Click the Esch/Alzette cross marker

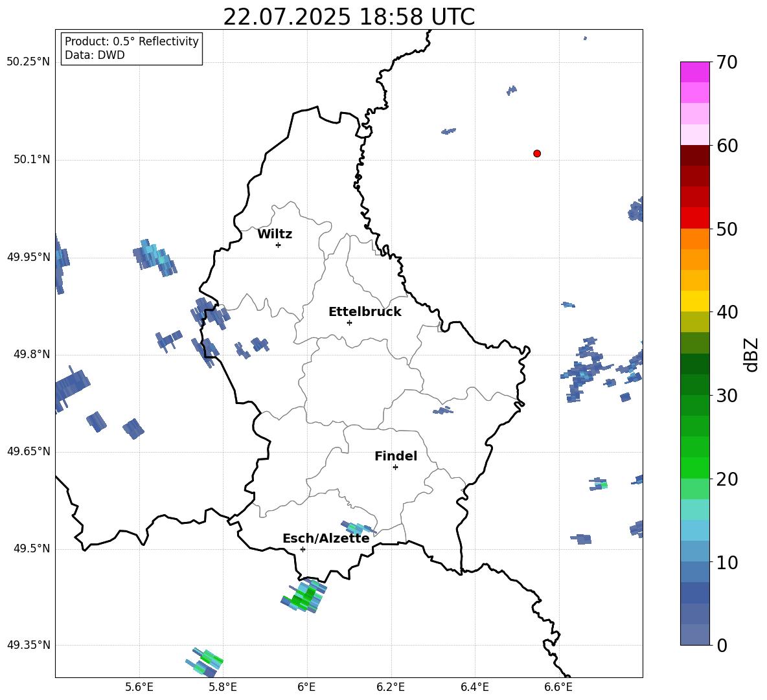click(x=303, y=549)
